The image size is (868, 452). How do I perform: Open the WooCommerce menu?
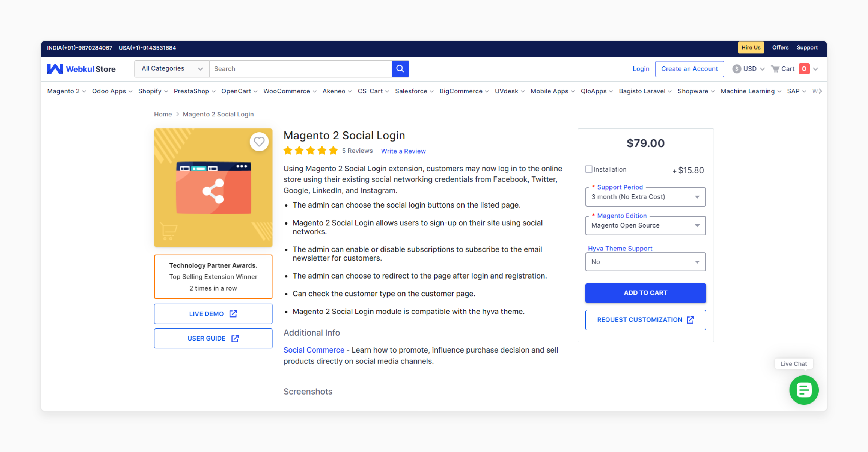pyautogui.click(x=290, y=91)
